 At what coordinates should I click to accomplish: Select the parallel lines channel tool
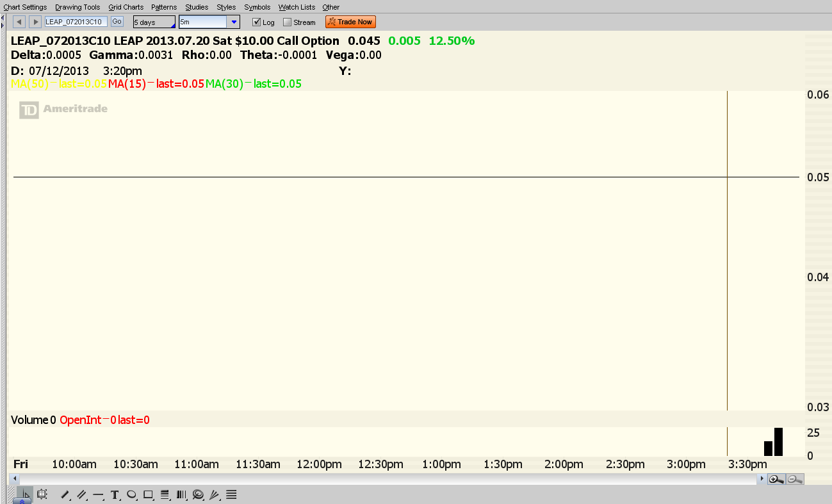82,494
